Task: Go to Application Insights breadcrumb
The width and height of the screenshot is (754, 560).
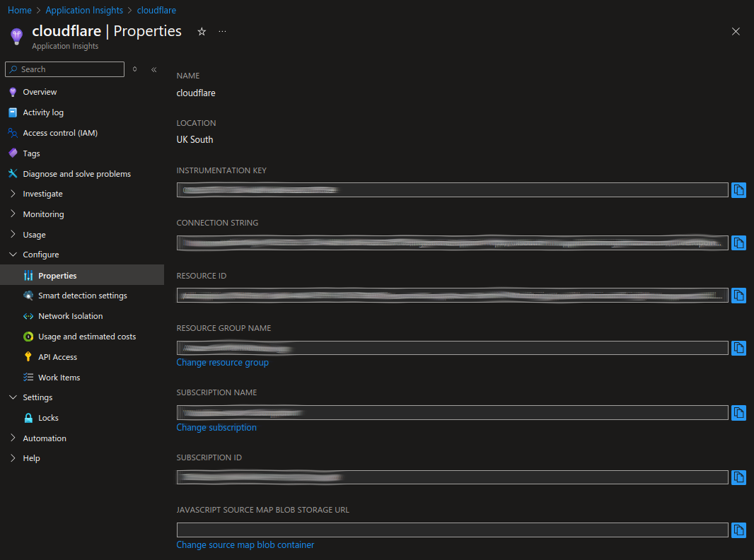Action: pyautogui.click(x=84, y=10)
